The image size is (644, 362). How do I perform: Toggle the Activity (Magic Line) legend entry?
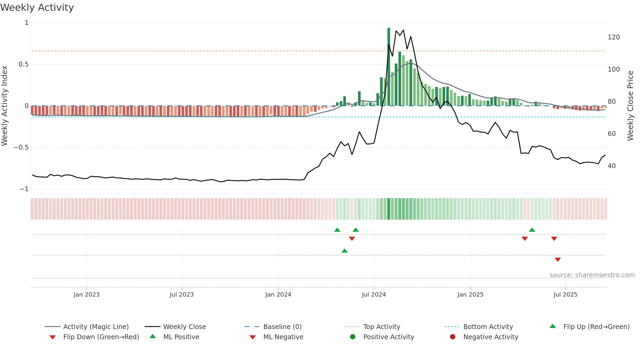(x=87, y=327)
